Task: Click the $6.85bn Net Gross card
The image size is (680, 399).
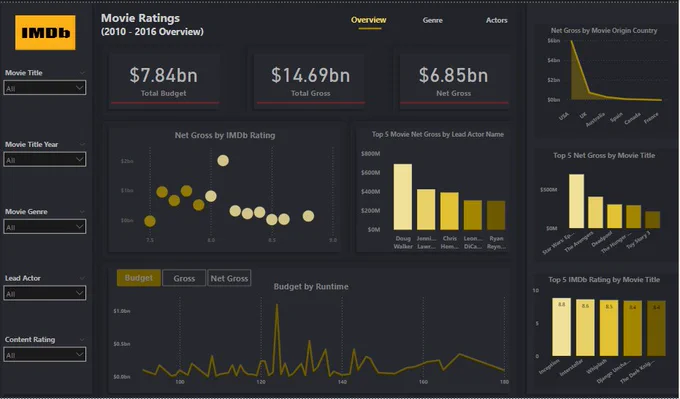Action: coord(454,81)
